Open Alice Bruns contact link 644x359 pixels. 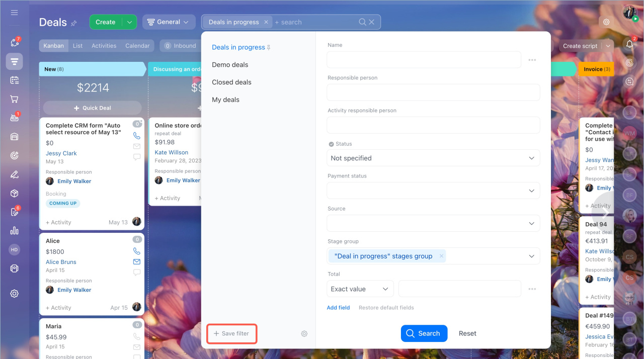click(x=61, y=262)
